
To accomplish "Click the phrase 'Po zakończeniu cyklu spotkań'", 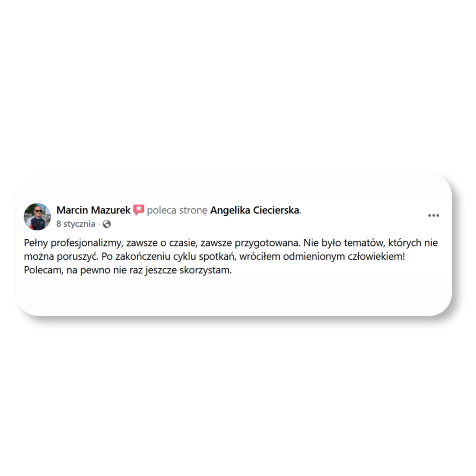I will tap(169, 256).
